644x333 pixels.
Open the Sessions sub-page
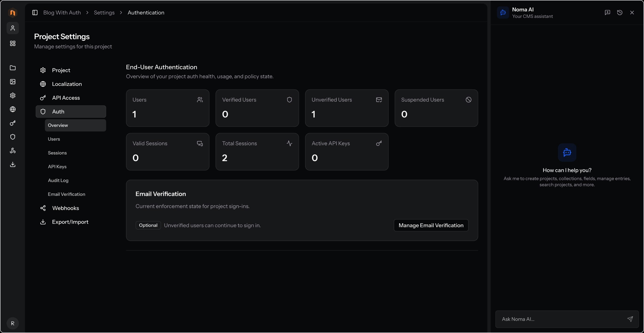[x=57, y=153]
